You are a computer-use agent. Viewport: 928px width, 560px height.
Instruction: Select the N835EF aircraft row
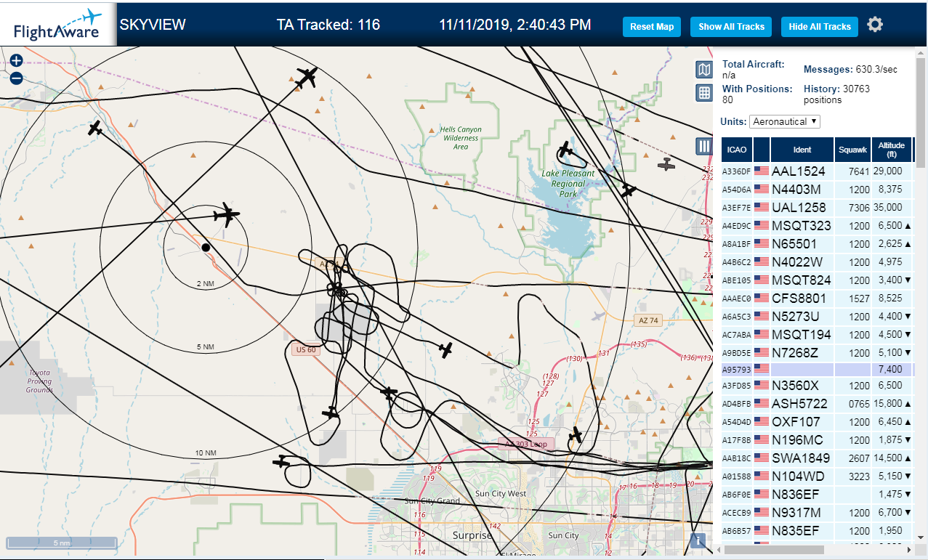point(818,530)
